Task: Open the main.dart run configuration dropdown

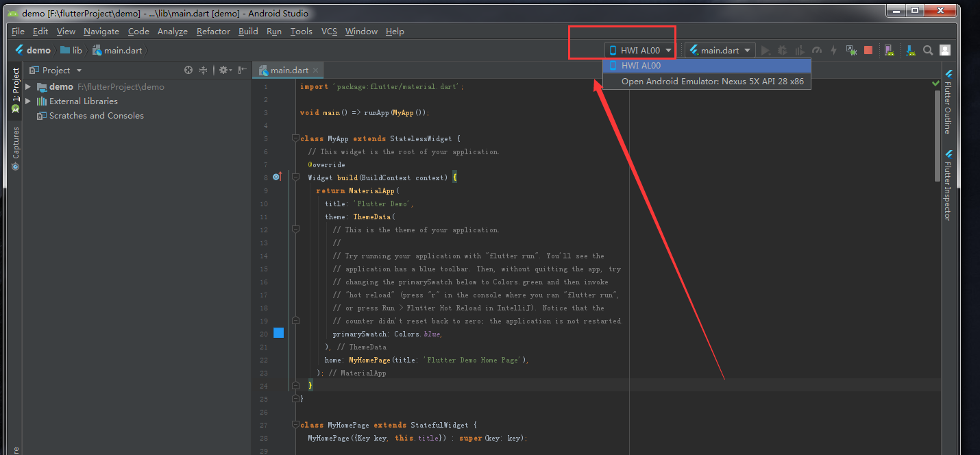Action: (x=720, y=50)
